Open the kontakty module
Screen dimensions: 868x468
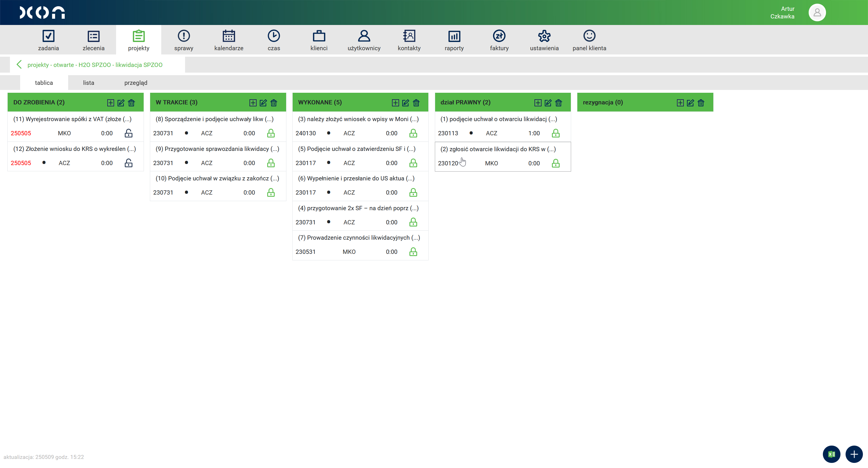click(409, 40)
